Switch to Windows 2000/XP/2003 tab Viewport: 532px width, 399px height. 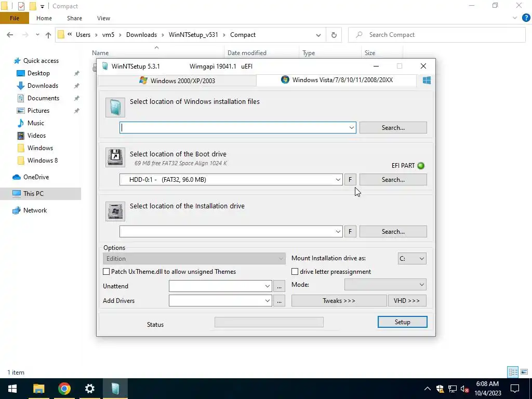[x=177, y=81]
